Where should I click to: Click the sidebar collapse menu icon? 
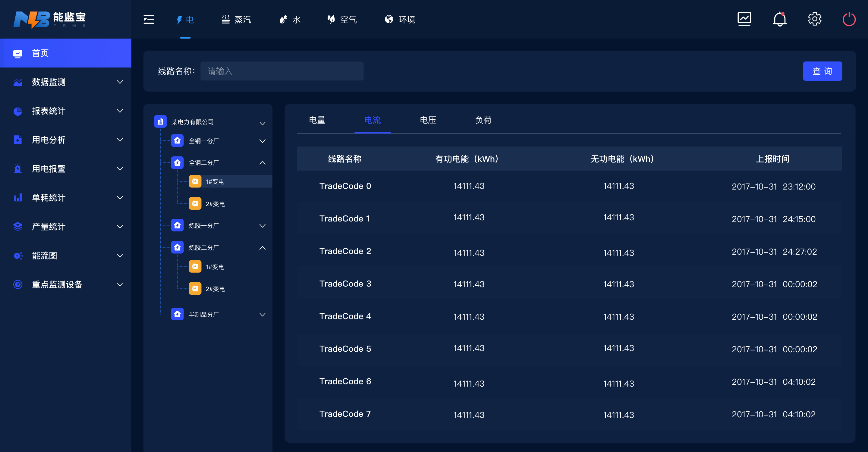tap(149, 19)
